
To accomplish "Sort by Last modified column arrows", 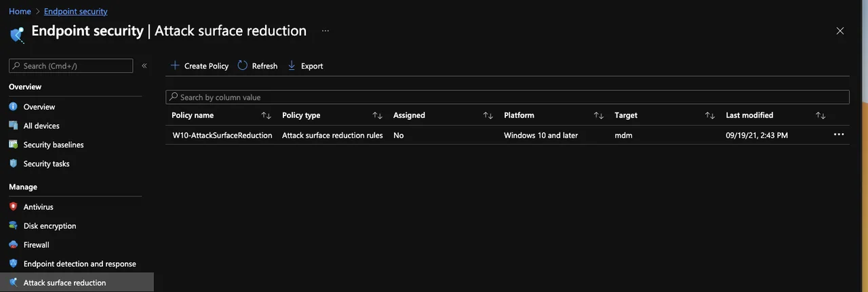I will click(821, 115).
